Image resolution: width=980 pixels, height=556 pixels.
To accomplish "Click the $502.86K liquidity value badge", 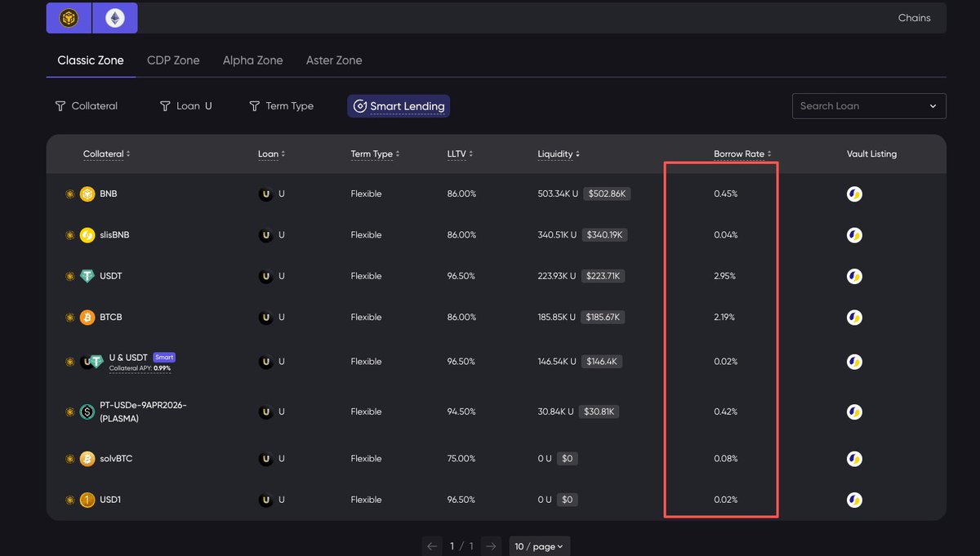I will tap(606, 194).
